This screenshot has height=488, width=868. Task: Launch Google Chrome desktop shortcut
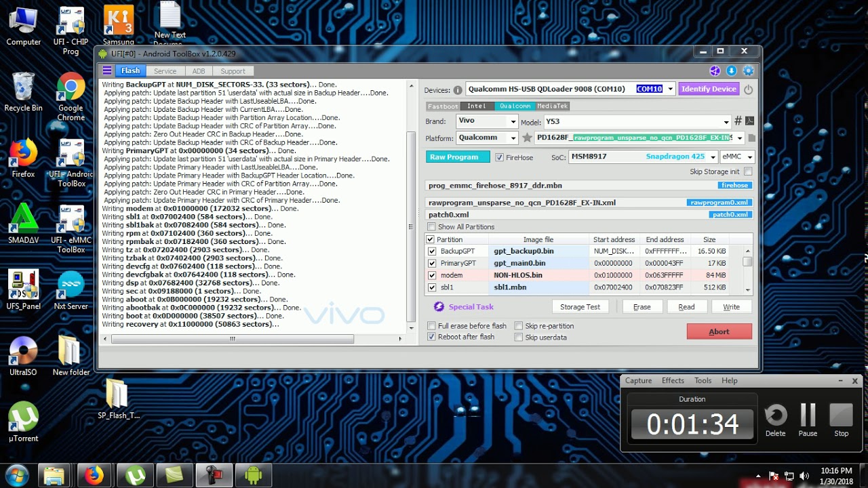click(71, 97)
